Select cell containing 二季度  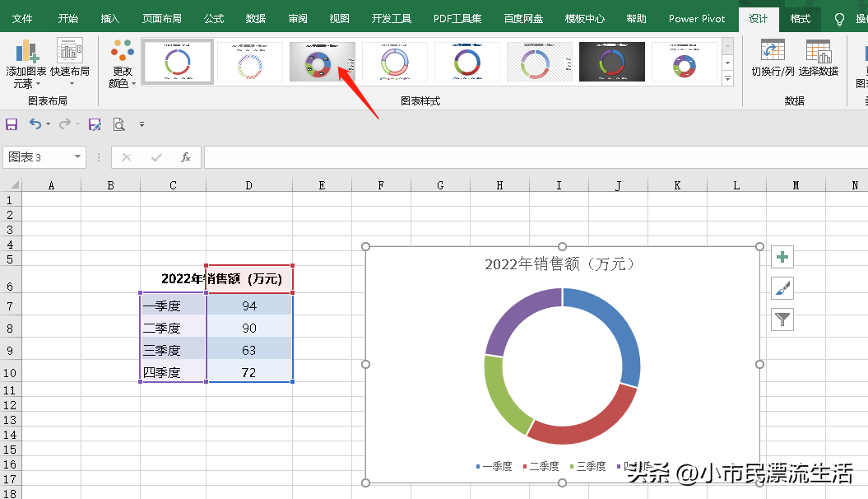[x=174, y=328]
